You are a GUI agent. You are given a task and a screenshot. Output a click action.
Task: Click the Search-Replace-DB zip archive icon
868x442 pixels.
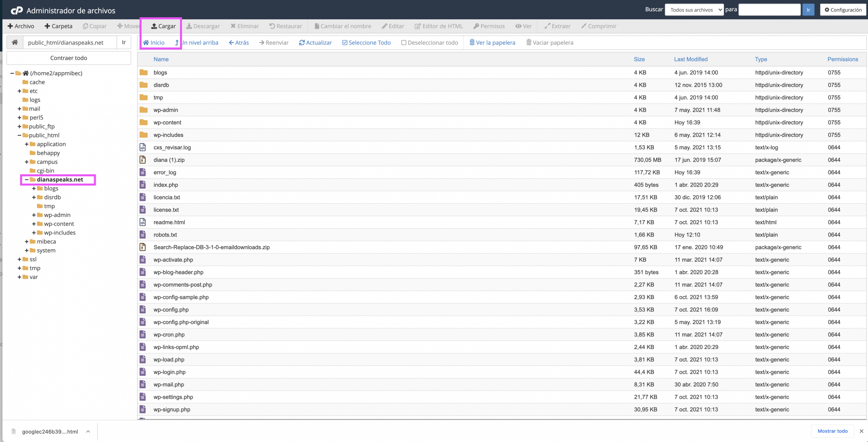tap(143, 247)
